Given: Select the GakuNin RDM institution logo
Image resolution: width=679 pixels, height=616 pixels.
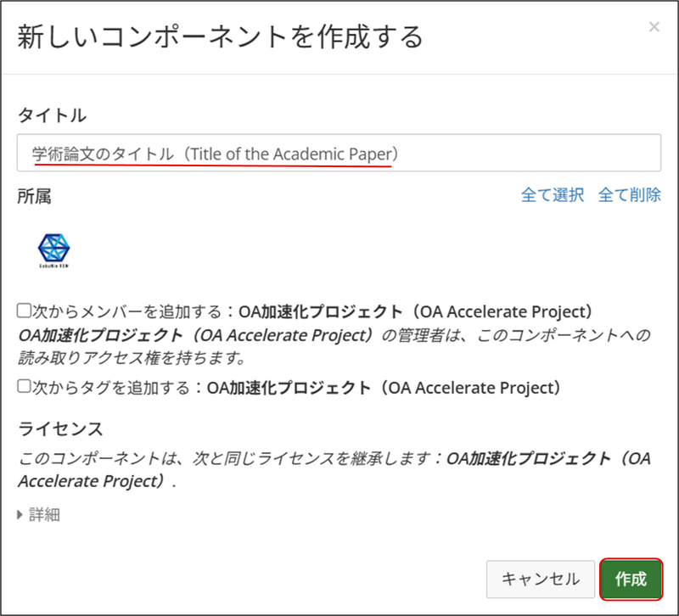Looking at the screenshot, I should pyautogui.click(x=54, y=250).
